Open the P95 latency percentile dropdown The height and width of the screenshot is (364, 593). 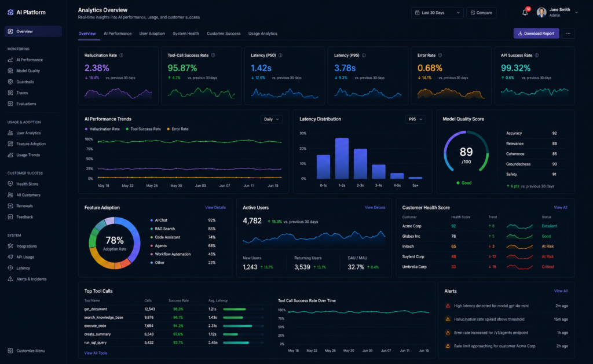(x=415, y=119)
